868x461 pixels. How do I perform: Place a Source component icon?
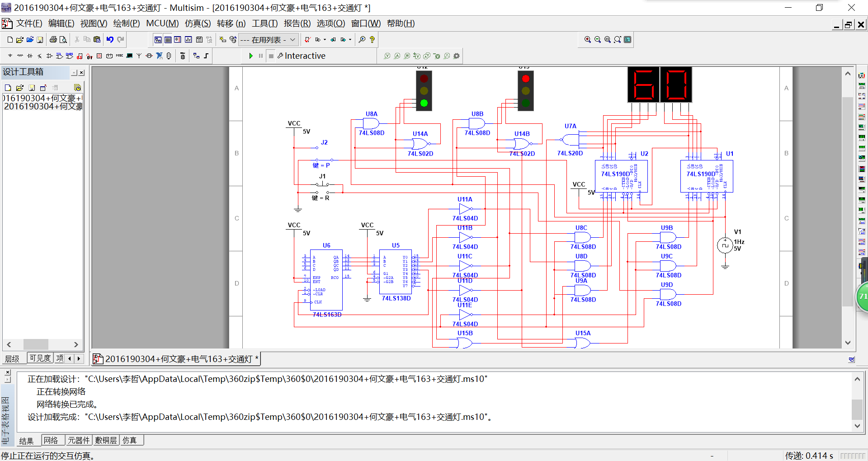point(10,56)
